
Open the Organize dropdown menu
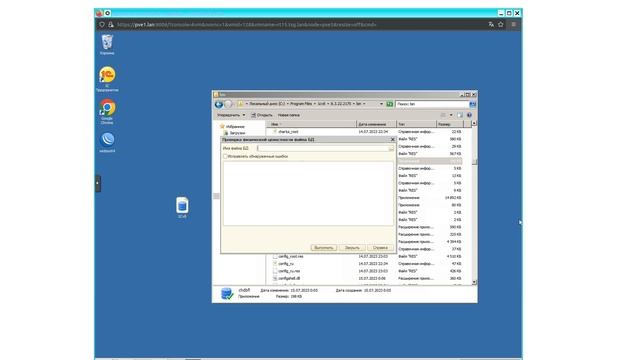(x=231, y=115)
